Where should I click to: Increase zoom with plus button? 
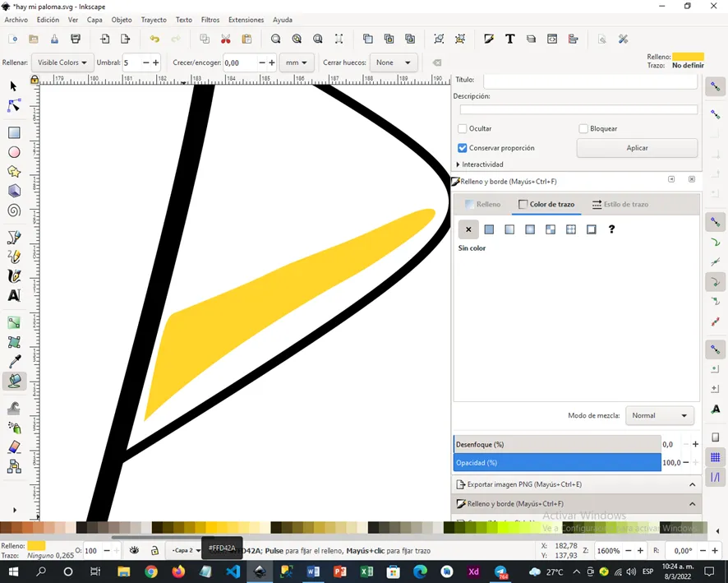point(640,551)
